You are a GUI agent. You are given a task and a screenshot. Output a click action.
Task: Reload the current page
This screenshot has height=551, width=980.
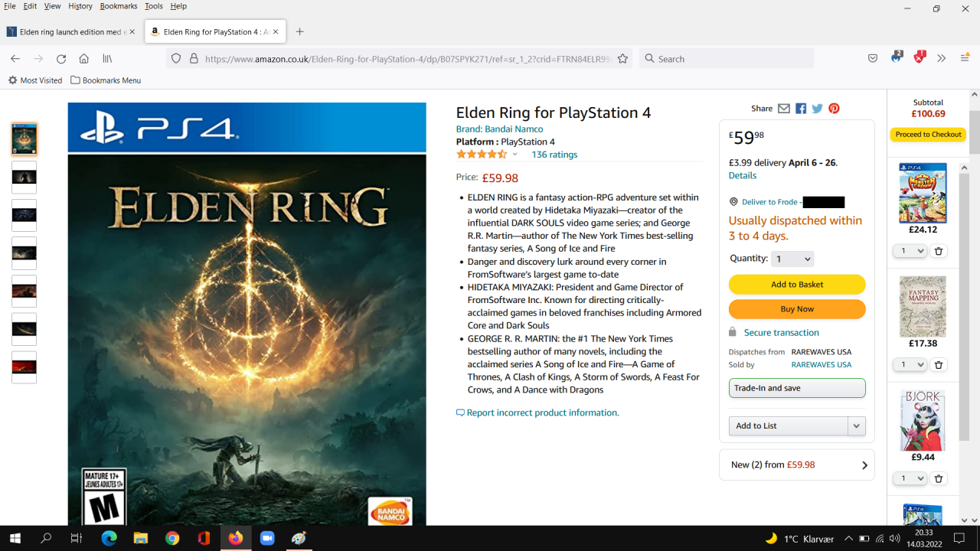tap(61, 59)
